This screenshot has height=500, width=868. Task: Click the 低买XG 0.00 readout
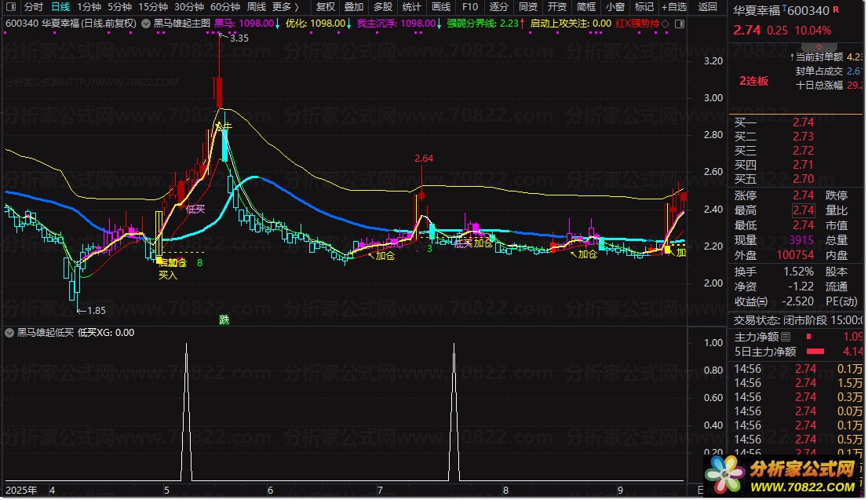point(106,333)
